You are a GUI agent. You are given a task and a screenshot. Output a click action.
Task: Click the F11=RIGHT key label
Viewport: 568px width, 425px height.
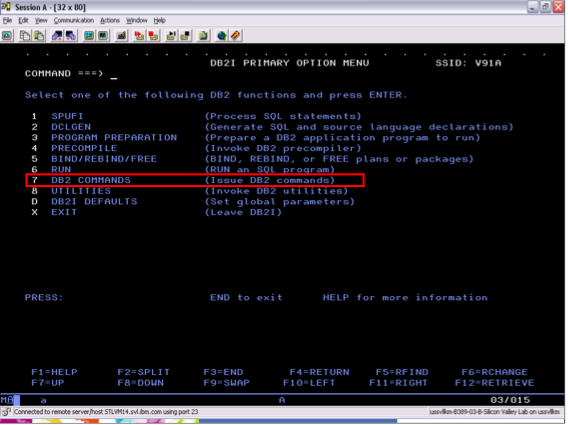tap(398, 383)
